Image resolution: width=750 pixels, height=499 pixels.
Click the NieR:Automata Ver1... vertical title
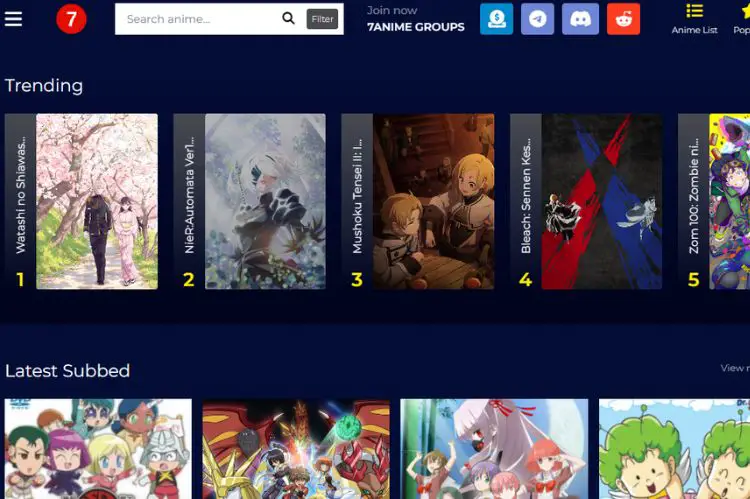(x=189, y=195)
